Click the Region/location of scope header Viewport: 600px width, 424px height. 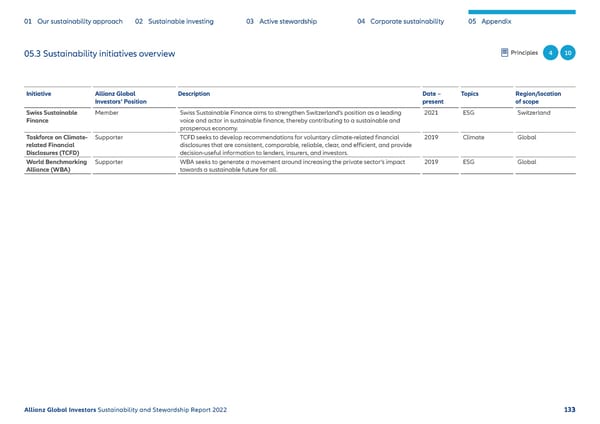(x=538, y=97)
